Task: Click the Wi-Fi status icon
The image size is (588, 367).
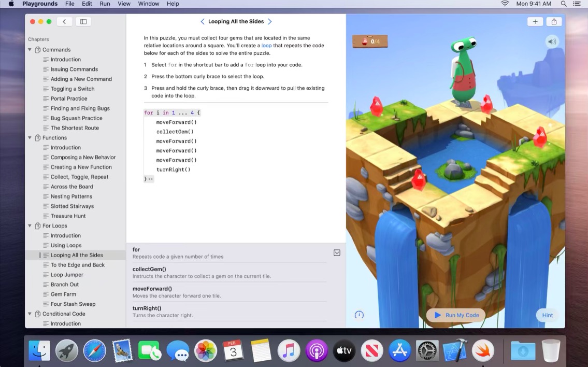Action: (x=505, y=4)
